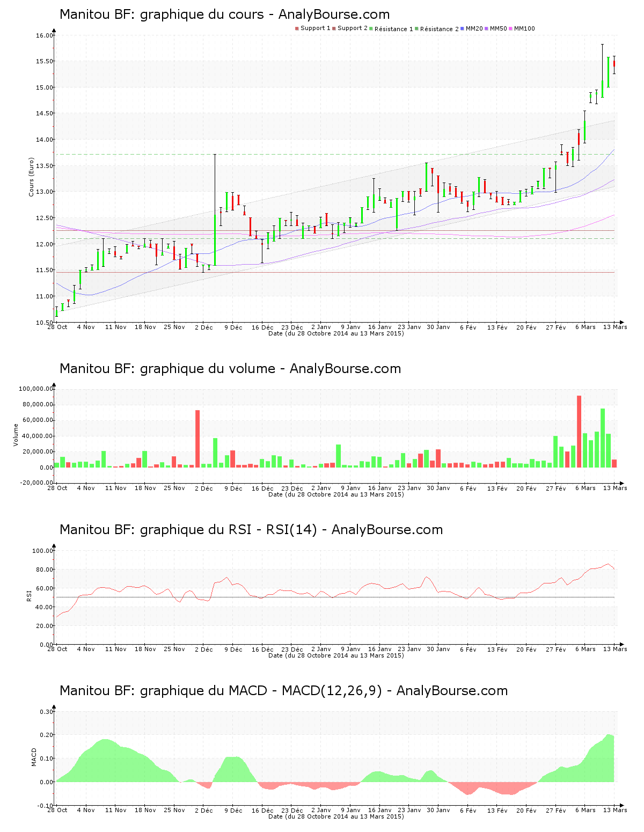Click the 'graphique du RSI - RSI(14)' title

[251, 530]
